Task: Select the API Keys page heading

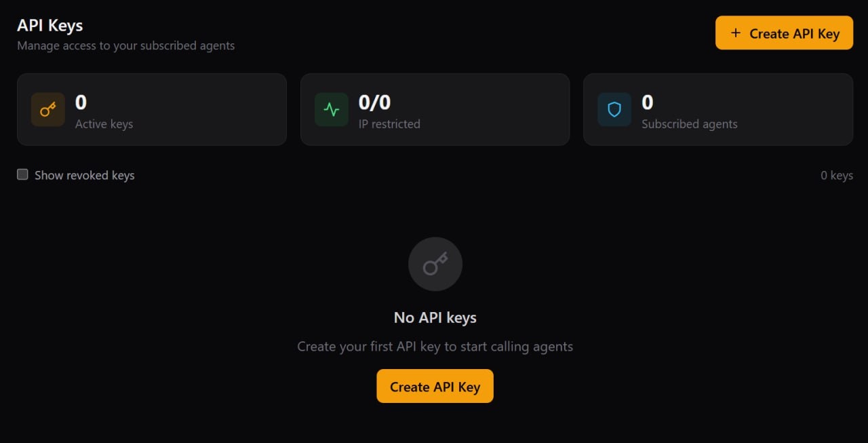Action: (49, 25)
